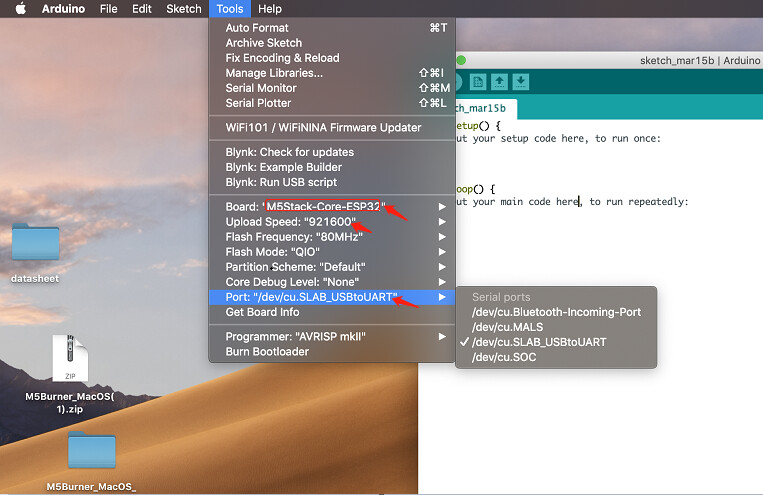Switch to the sketch_mar15b editor tab
The image size is (763, 495).
tap(486, 109)
